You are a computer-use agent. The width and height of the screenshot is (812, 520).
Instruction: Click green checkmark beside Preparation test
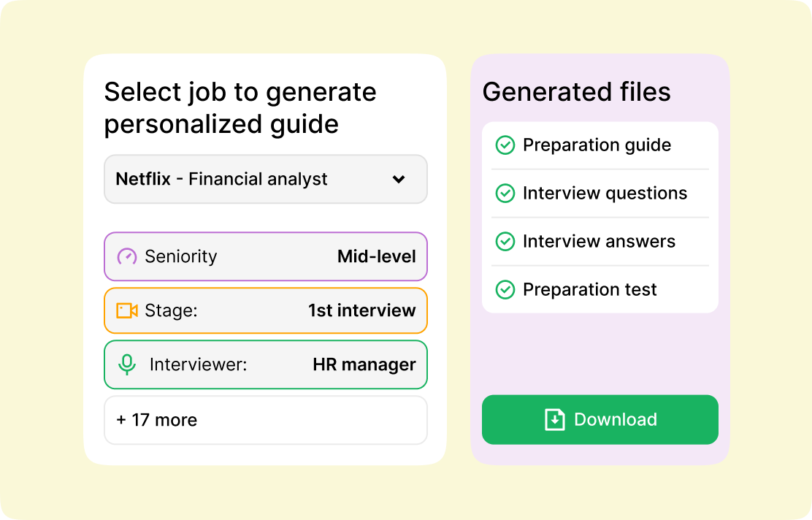505,289
